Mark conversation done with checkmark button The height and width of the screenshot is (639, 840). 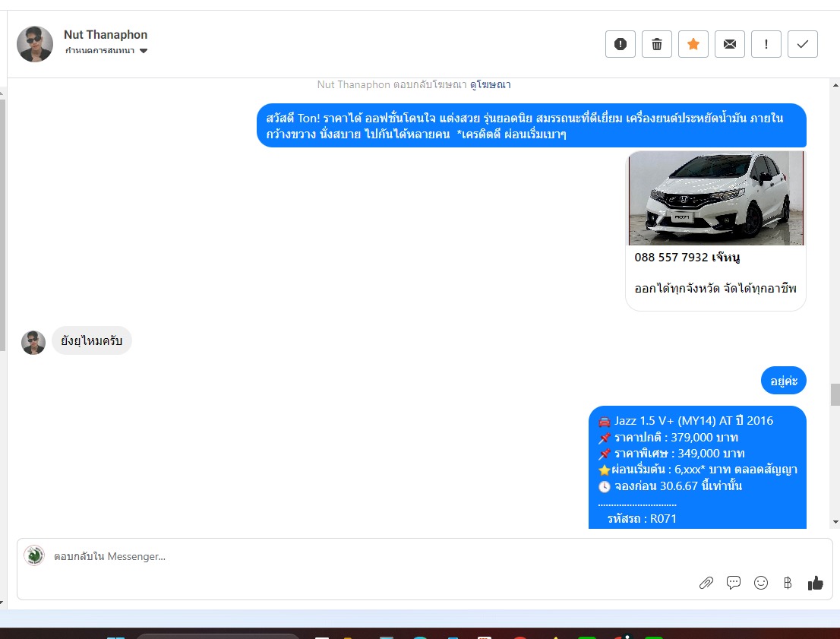(x=803, y=44)
